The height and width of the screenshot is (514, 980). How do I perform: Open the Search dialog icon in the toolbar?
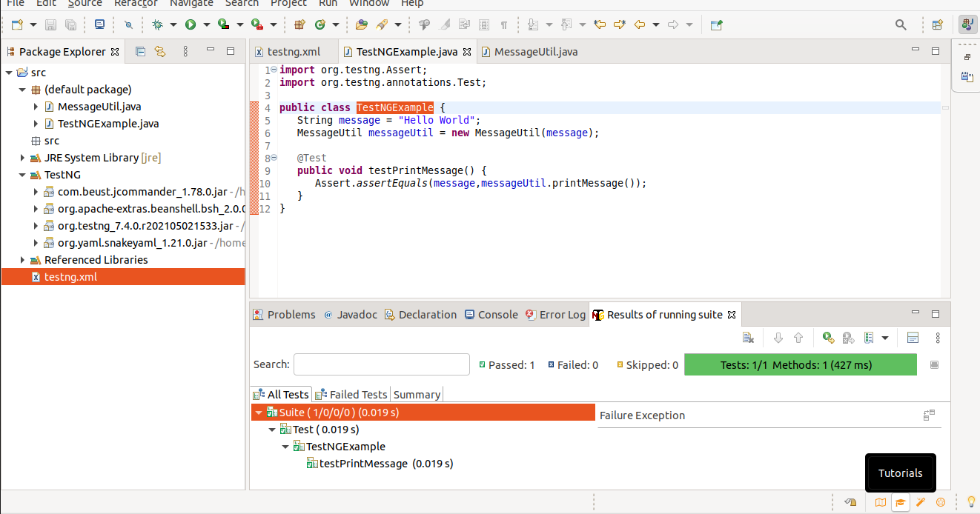pyautogui.click(x=900, y=24)
